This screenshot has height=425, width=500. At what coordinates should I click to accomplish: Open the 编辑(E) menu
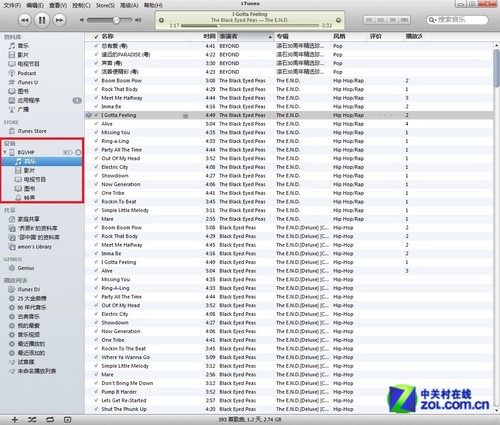(x=35, y=5)
